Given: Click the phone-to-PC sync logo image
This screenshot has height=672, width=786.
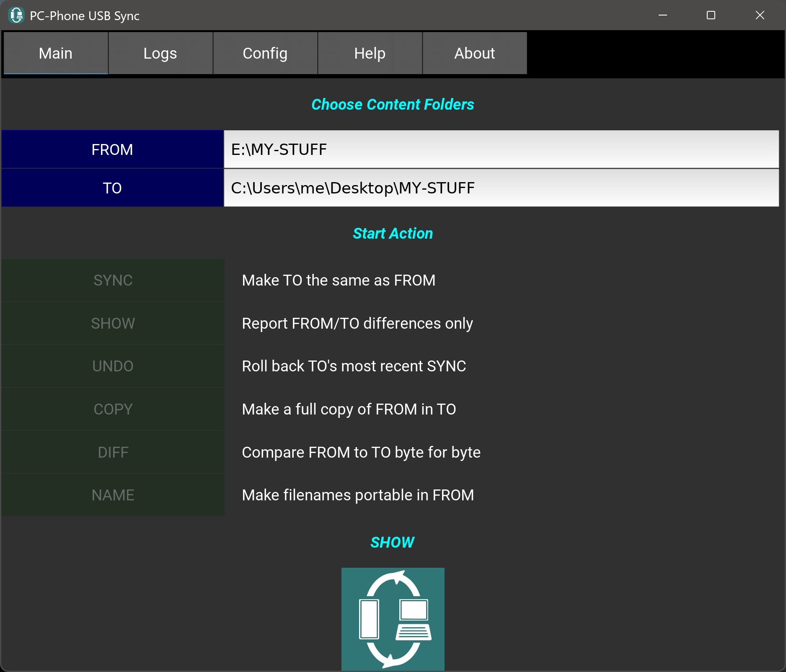Looking at the screenshot, I should click(393, 618).
